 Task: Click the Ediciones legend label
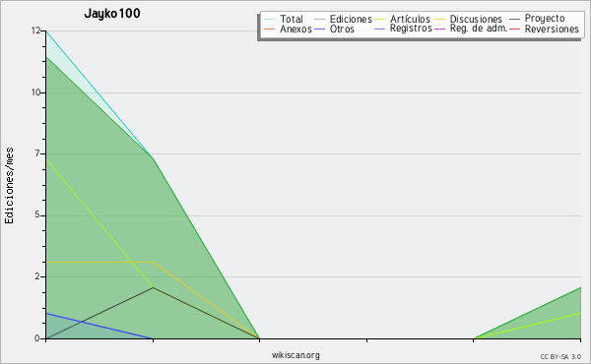(351, 19)
